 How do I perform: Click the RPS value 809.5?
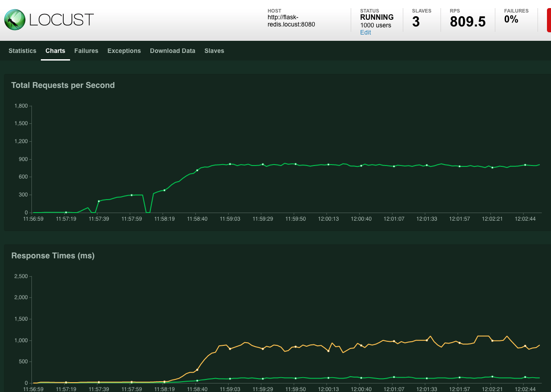[467, 21]
